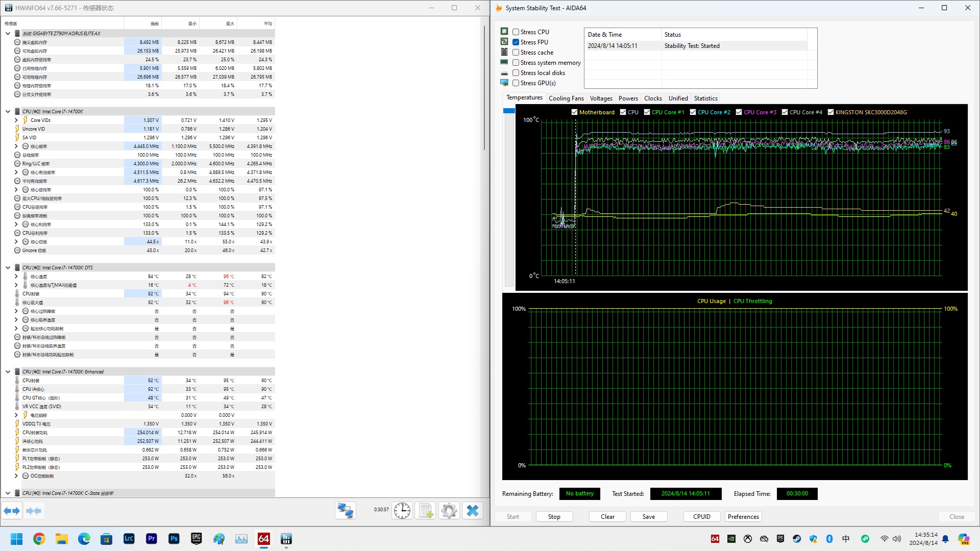Screen dimensions: 980x551
Task: Switch to Unified tab
Action: [x=678, y=98]
